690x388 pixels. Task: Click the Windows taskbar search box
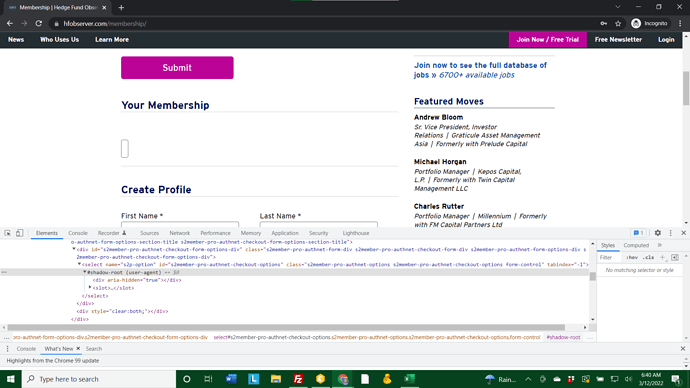(x=99, y=379)
